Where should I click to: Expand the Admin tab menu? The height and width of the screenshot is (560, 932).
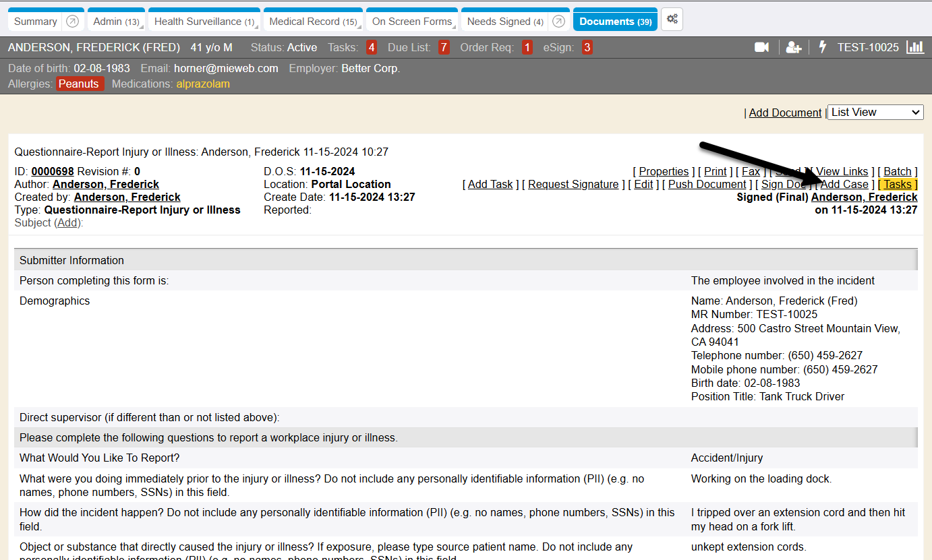pyautogui.click(x=116, y=22)
